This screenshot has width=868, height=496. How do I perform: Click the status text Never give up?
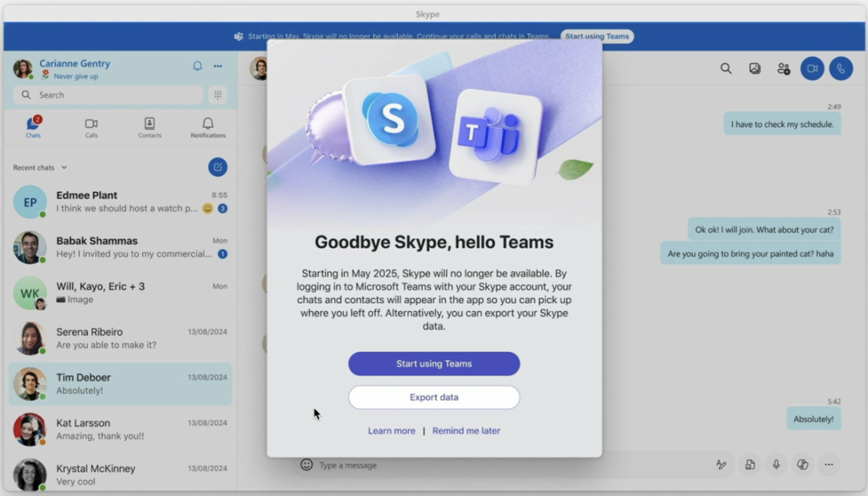[76, 76]
